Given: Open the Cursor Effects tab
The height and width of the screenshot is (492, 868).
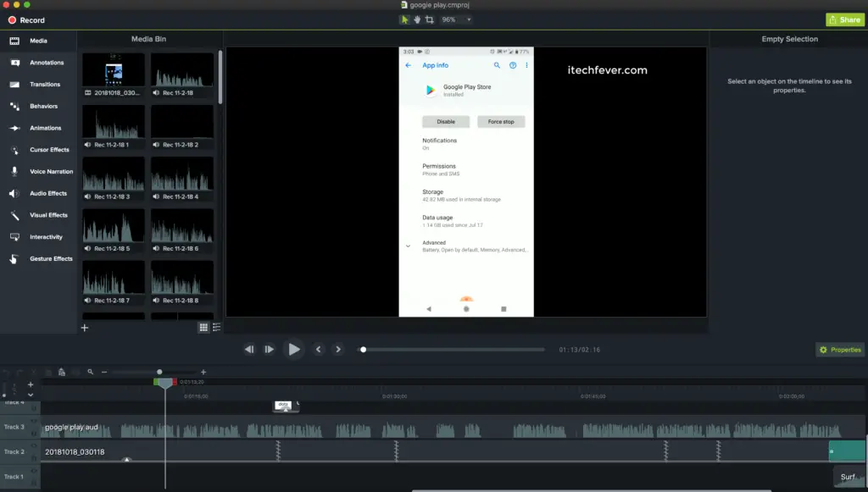Looking at the screenshot, I should point(37,150).
